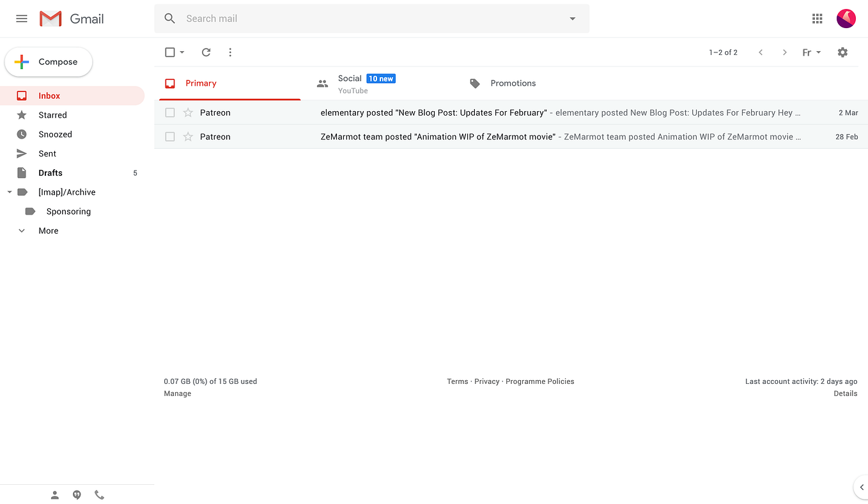868x504 pixels.
Task: Open the contacts person icon at bottom
Action: tap(54, 494)
